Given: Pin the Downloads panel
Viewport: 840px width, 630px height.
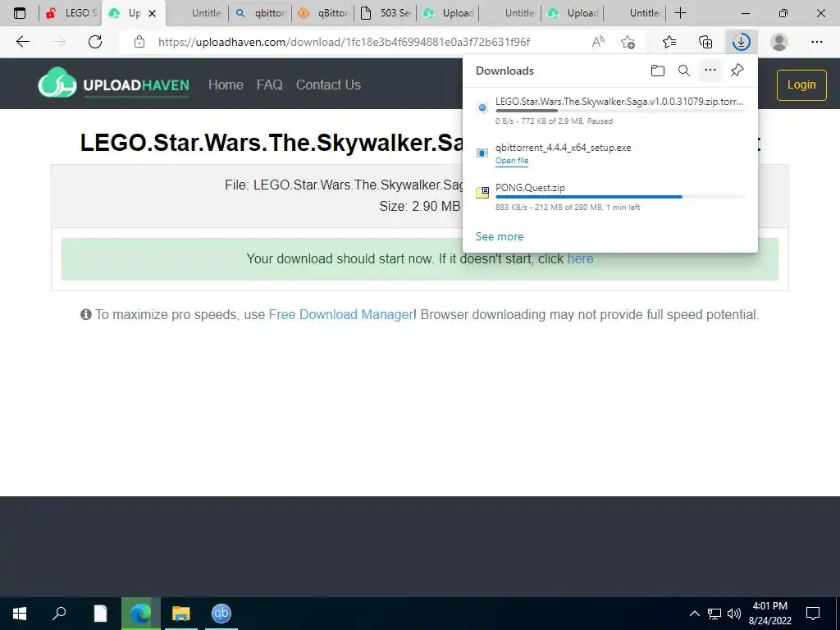Looking at the screenshot, I should click(x=737, y=71).
